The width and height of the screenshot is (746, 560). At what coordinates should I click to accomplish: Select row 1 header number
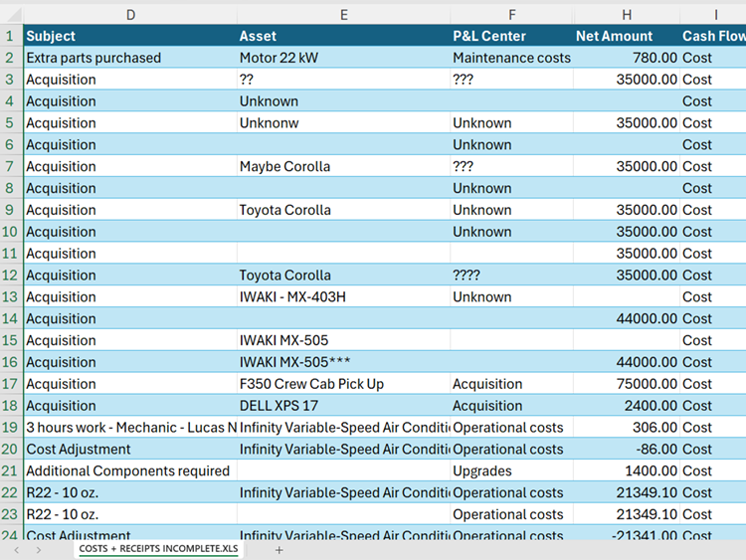[10, 36]
